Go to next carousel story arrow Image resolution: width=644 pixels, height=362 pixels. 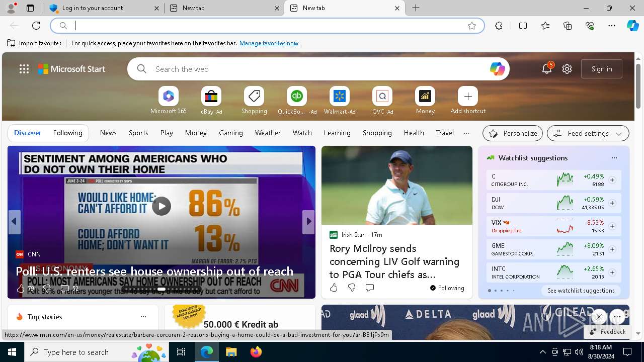point(308,221)
